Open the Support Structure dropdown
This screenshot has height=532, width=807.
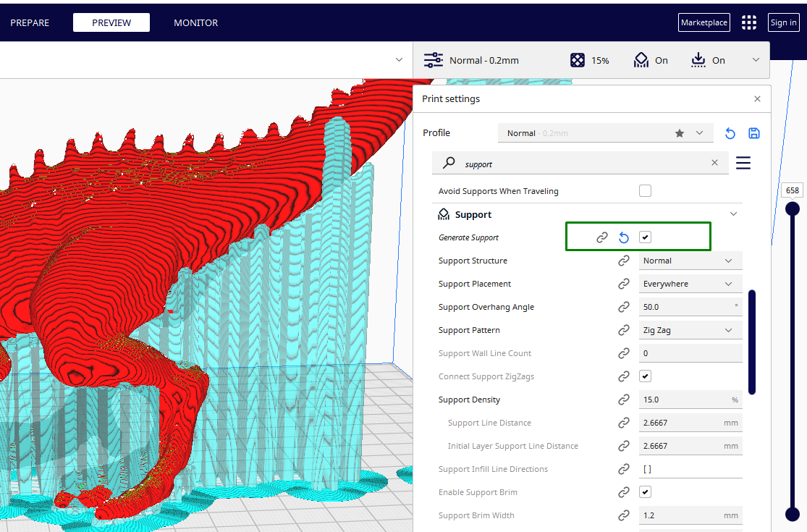[690, 260]
